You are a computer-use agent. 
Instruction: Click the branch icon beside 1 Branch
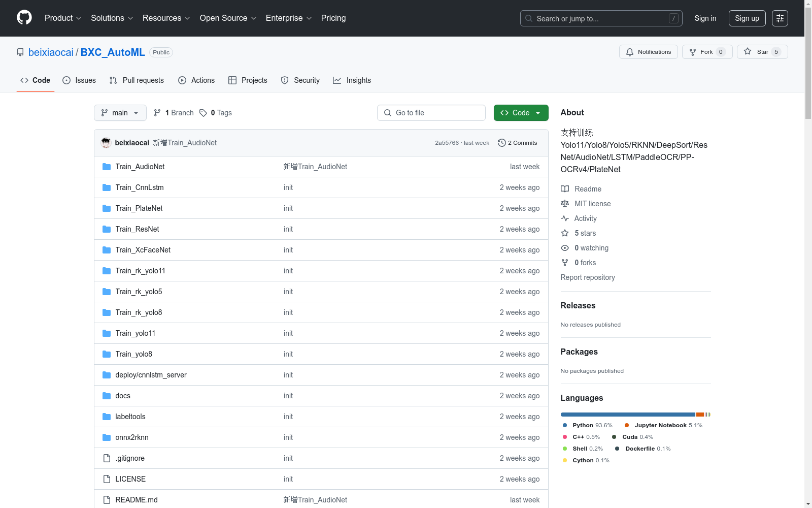tap(157, 113)
